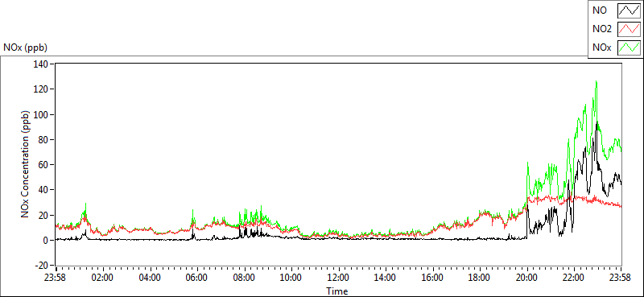This screenshot has width=644, height=297.
Task: Click the Time axis label
Action: [337, 291]
